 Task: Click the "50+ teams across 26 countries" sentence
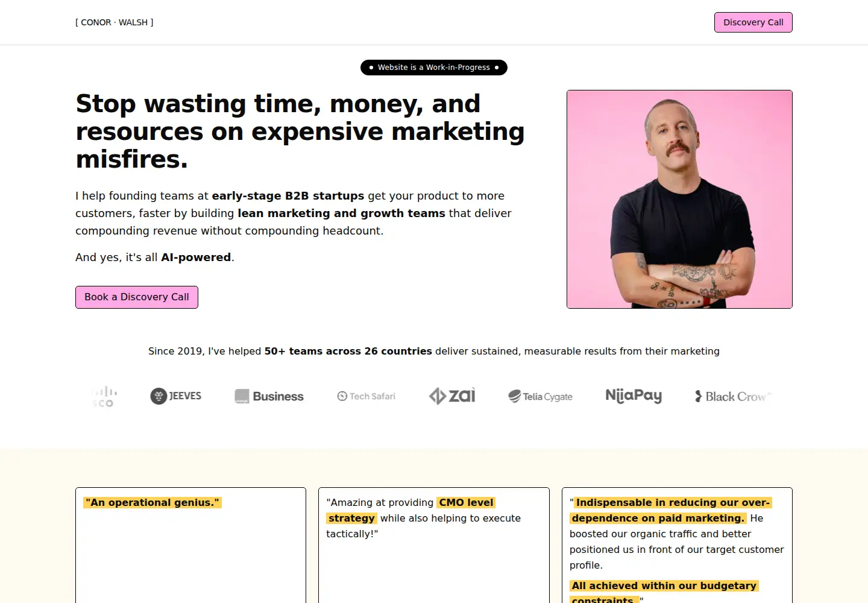(434, 351)
